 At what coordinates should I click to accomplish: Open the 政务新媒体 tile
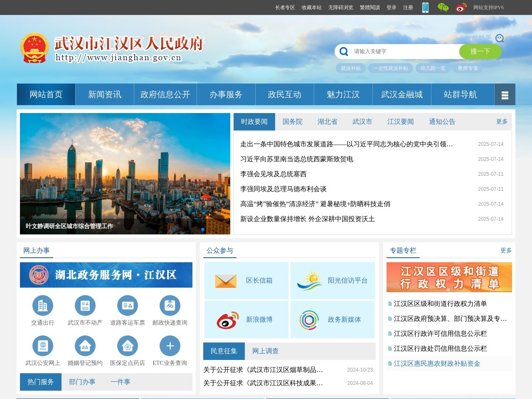[x=332, y=319]
